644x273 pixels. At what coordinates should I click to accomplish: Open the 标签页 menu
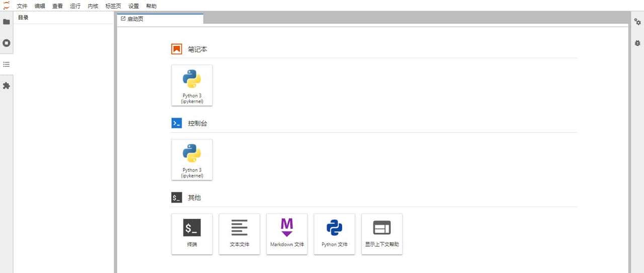[113, 6]
